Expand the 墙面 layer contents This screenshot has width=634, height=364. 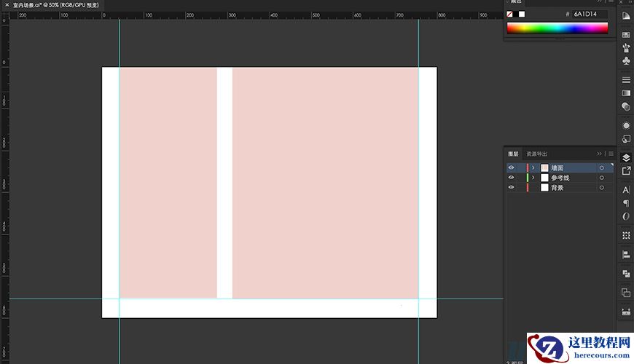pos(533,168)
